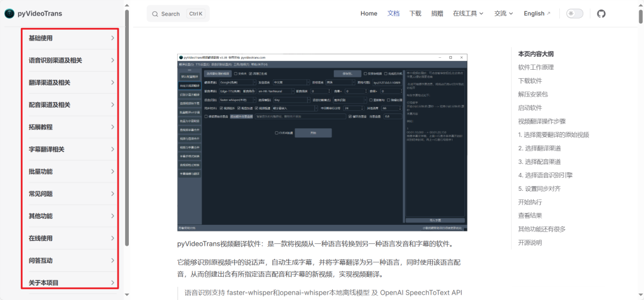Screen dimensions: 644x300
Task: Jump to 开源说明 in outline
Action: (x=530, y=243)
